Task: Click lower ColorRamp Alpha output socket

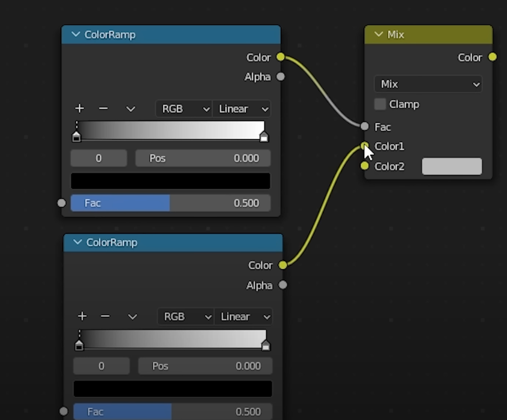Action: (x=283, y=285)
